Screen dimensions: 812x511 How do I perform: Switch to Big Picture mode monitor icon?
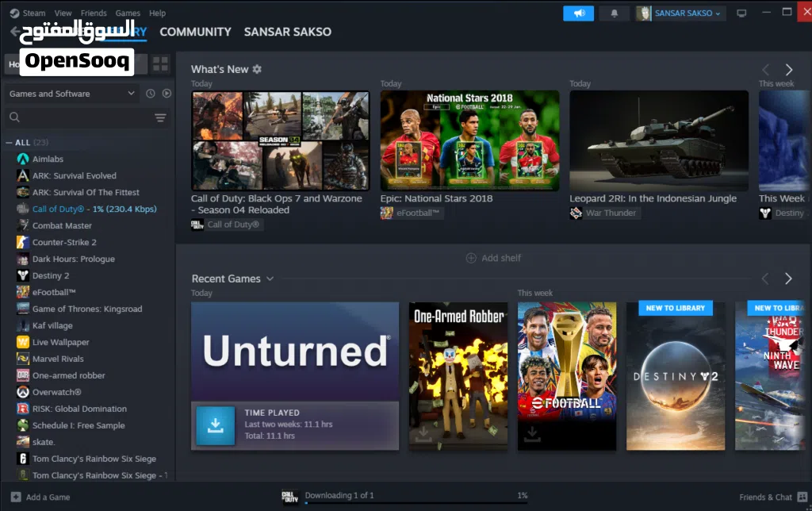741,13
